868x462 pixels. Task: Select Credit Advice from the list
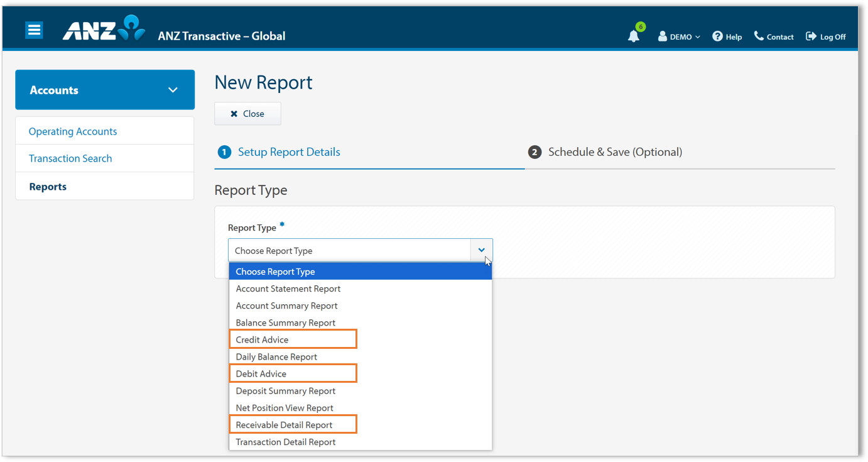pyautogui.click(x=262, y=339)
